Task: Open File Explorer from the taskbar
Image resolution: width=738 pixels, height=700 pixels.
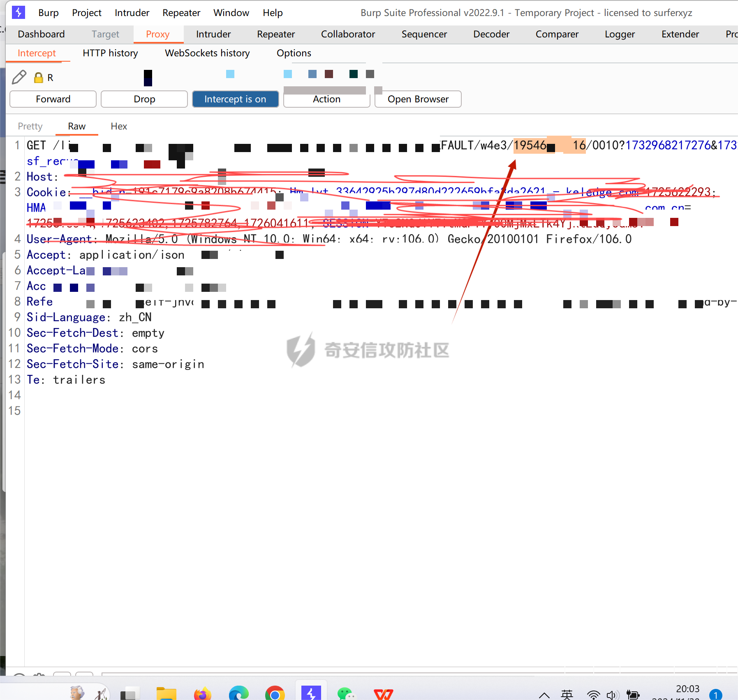Action: coord(166,694)
